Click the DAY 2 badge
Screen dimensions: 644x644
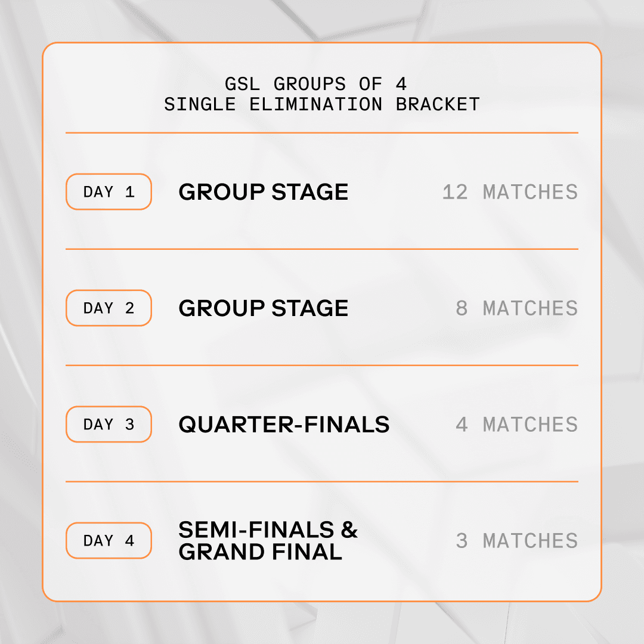[x=109, y=308]
